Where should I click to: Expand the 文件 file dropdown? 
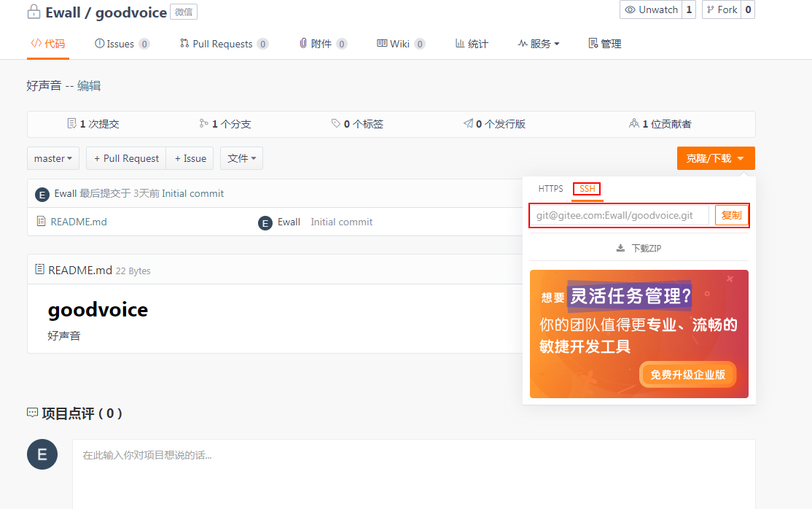[241, 158]
